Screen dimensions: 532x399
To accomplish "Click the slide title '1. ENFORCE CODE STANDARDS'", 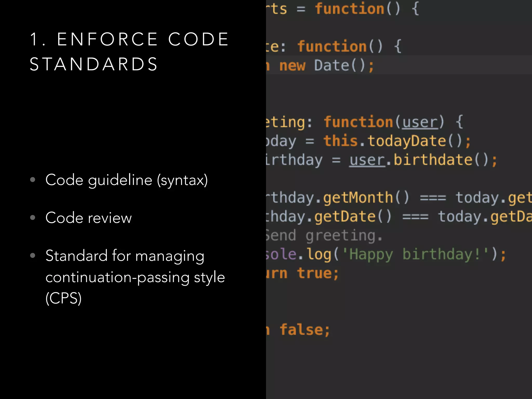I will tap(129, 52).
